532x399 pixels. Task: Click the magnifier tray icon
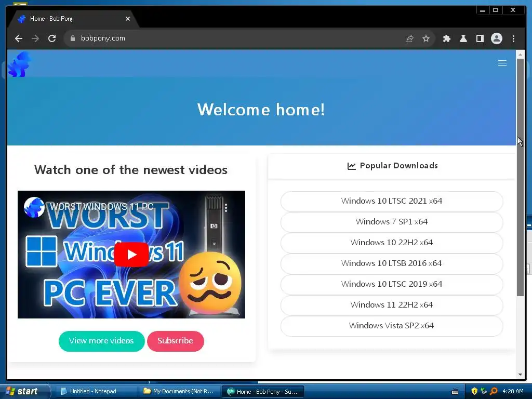tap(494, 391)
